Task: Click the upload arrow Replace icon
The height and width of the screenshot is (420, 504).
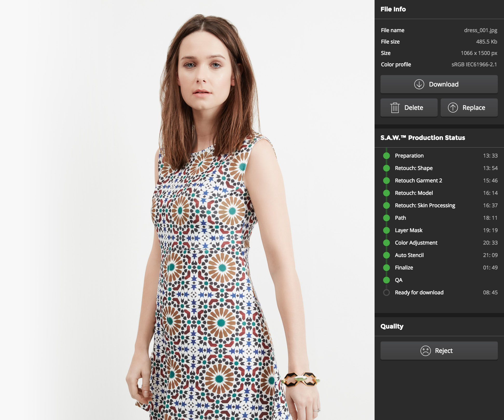Action: [453, 108]
